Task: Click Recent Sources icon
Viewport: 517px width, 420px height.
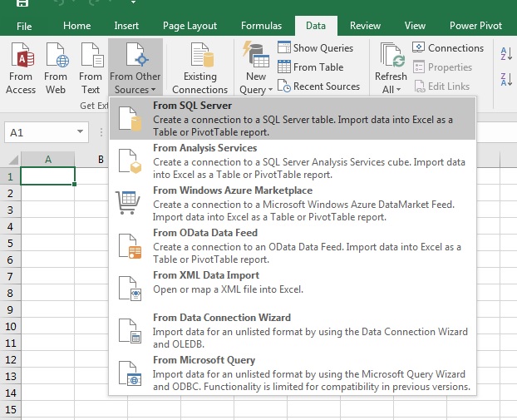Action: [284, 86]
